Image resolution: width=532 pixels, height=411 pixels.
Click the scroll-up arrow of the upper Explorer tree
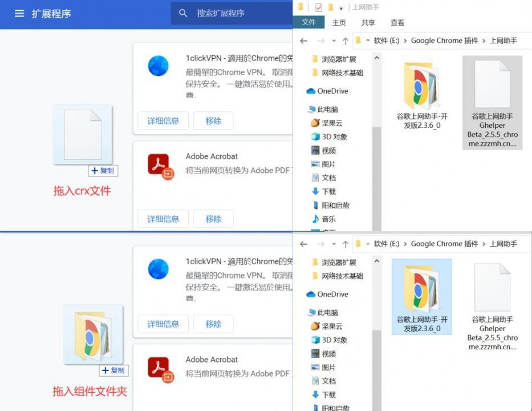[376, 58]
